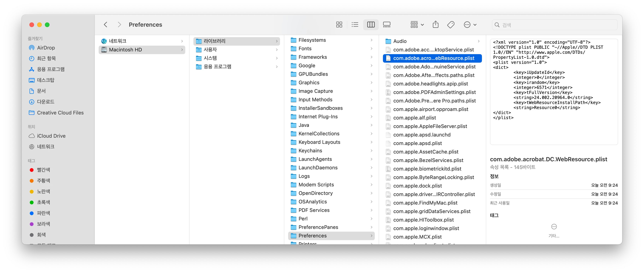Click the tag toolbar icon
Viewport: 644px width, 273px height.
coord(451,25)
